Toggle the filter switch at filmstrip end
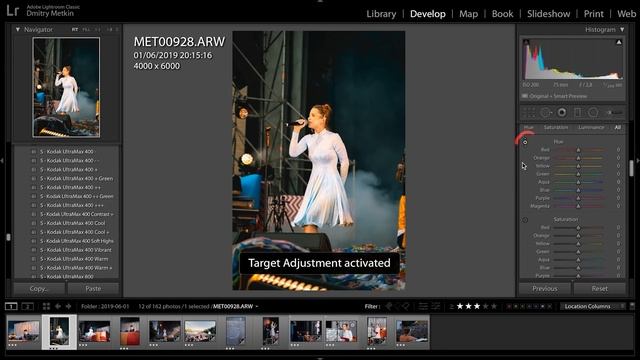The width and height of the screenshot is (640, 360). pos(632,306)
